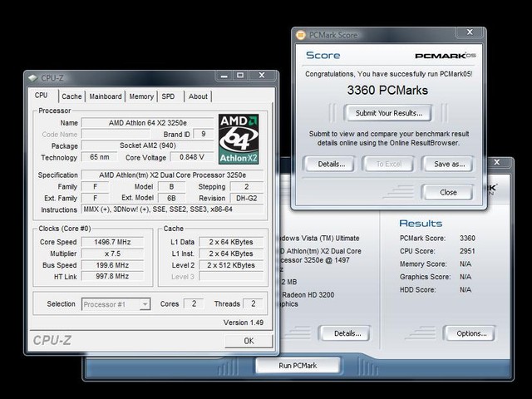
Task: Click the Stepping value 2
Action: (x=247, y=186)
